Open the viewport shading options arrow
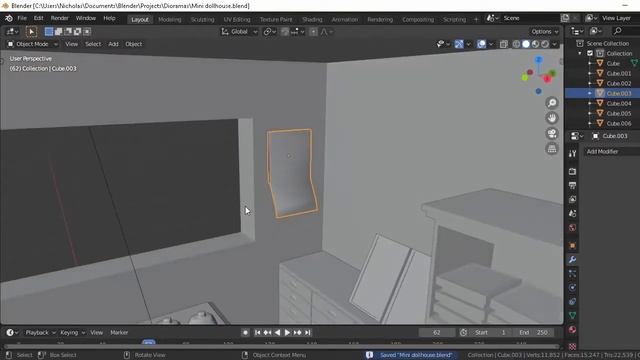This screenshot has width=640, height=360. (x=554, y=44)
